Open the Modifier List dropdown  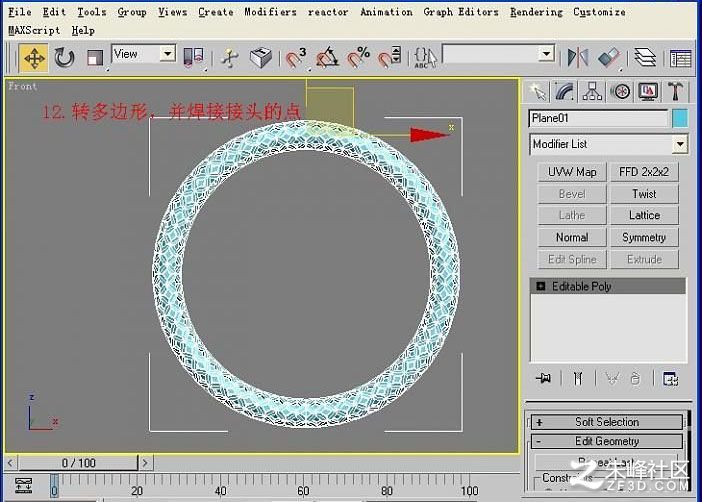pos(608,144)
